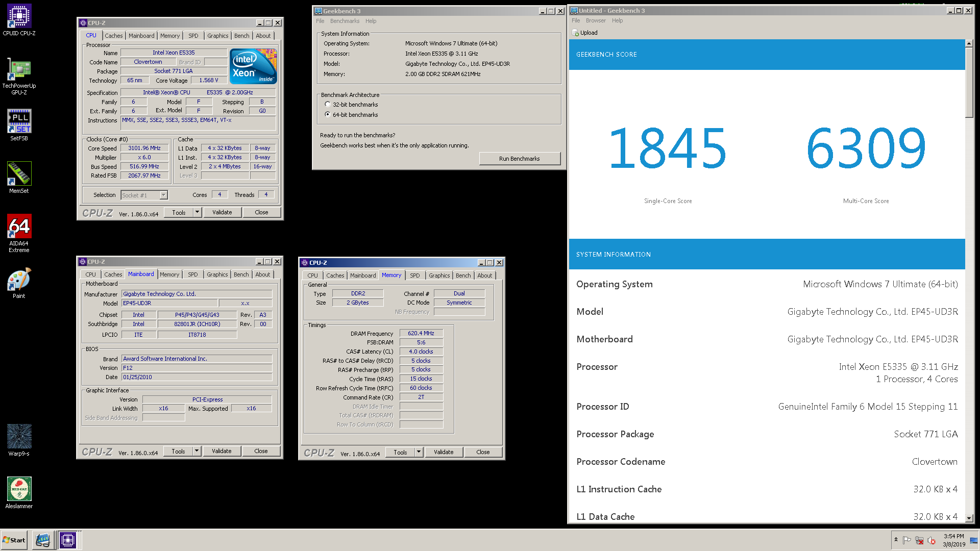Open the MemSet desktop icon
Viewport: 980px width, 551px height.
[x=19, y=178]
